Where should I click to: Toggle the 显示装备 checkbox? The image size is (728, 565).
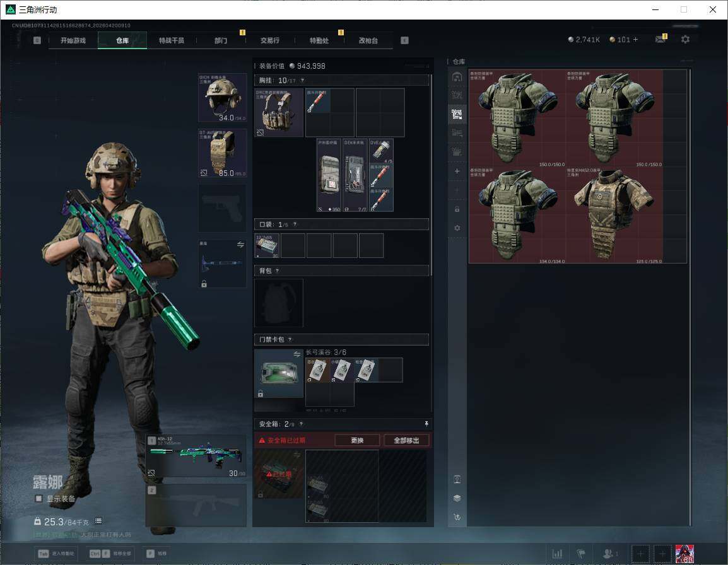point(39,499)
